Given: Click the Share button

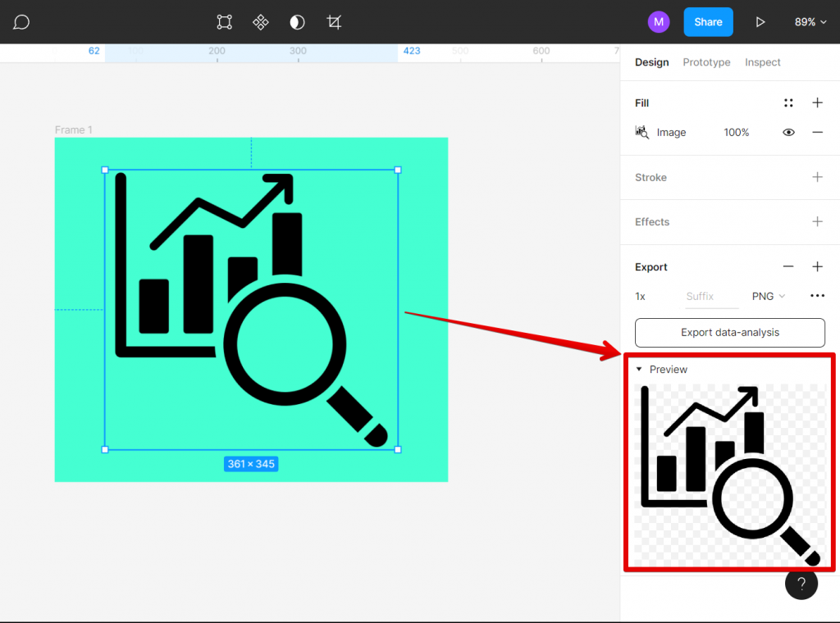Looking at the screenshot, I should [708, 21].
